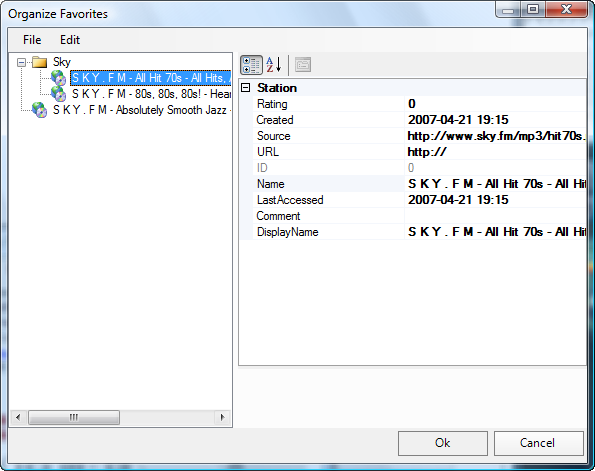Click the Rating property value field
Screen dimensions: 595x471
(x=496, y=104)
